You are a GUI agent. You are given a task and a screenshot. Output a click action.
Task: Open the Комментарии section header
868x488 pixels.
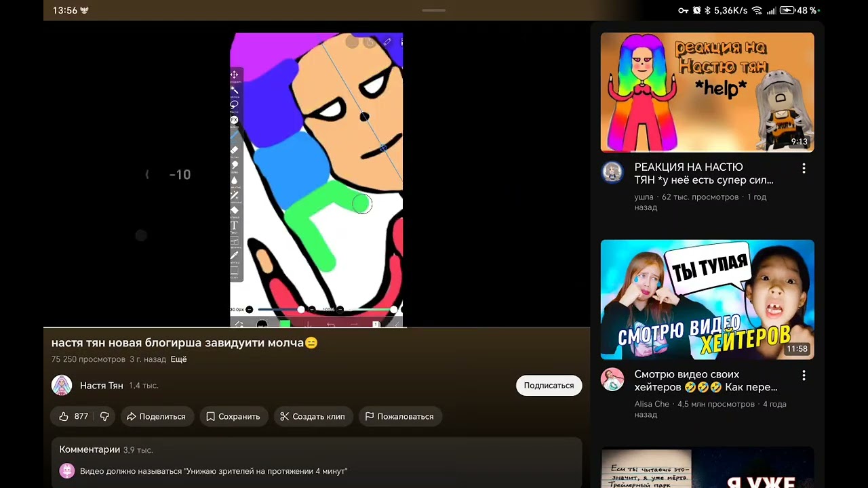pyautogui.click(x=90, y=449)
